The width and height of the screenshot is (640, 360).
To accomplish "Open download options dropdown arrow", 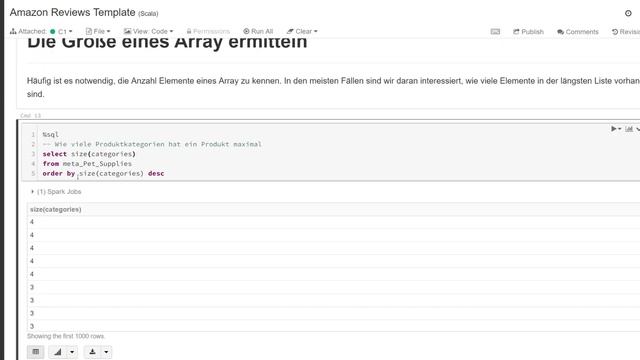I will (106, 352).
